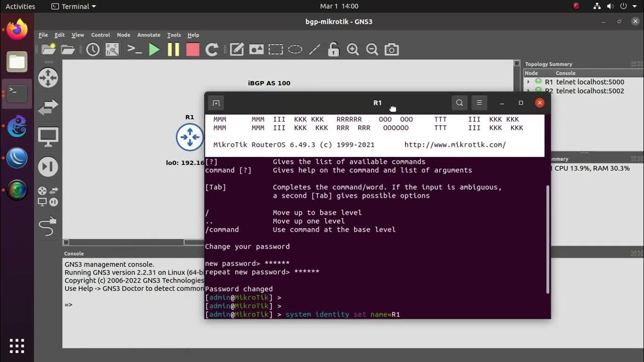
Task: Open the Help menu
Action: point(193,35)
